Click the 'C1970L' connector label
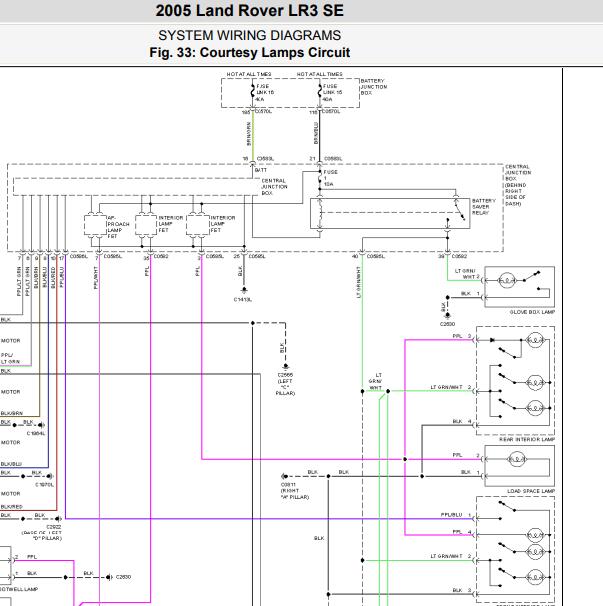Image resolution: width=603 pixels, height=606 pixels. pos(44,484)
